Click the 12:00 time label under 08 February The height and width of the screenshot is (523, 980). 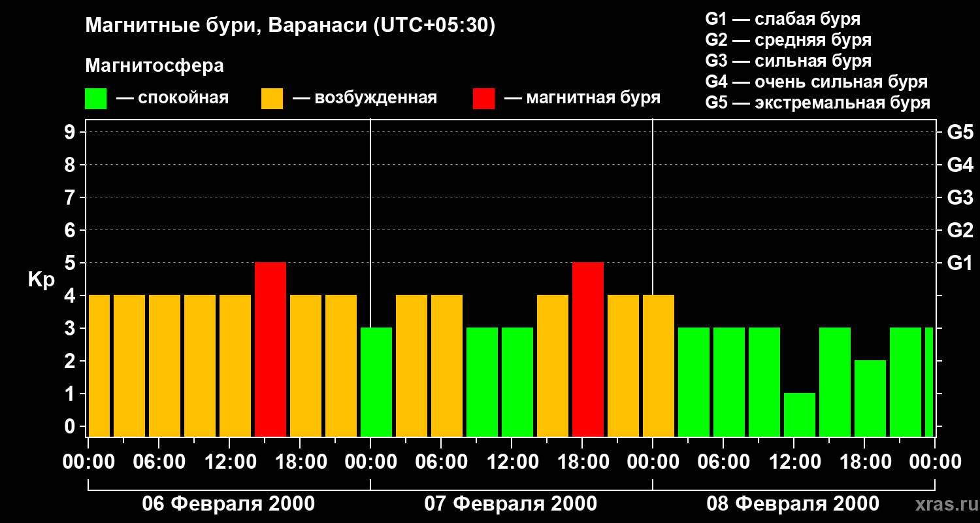[794, 462]
